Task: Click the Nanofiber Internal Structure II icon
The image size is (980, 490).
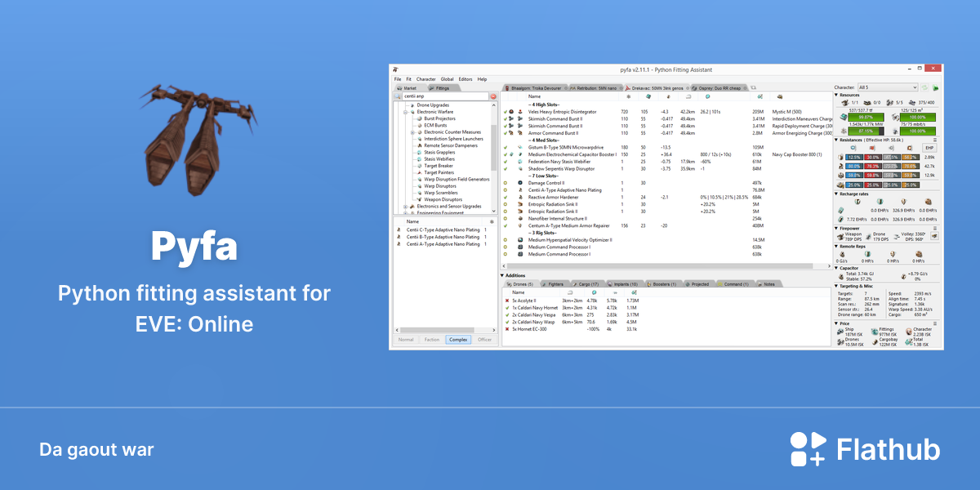Action: pyautogui.click(x=519, y=218)
